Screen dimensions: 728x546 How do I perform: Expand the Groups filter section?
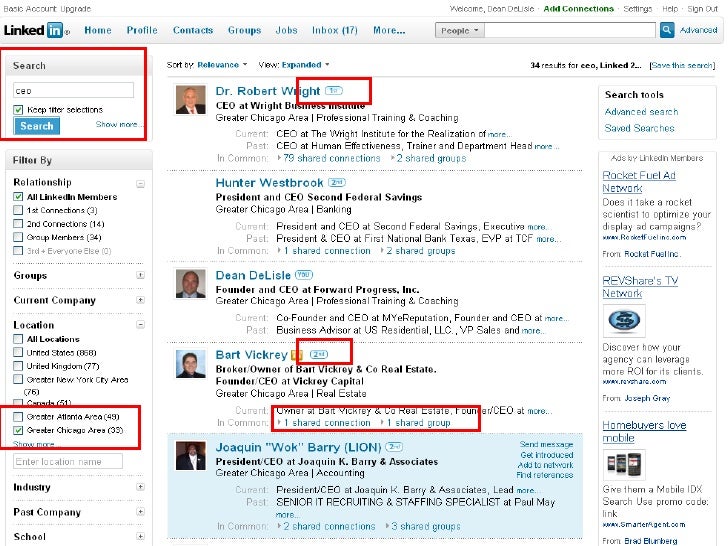pos(140,275)
